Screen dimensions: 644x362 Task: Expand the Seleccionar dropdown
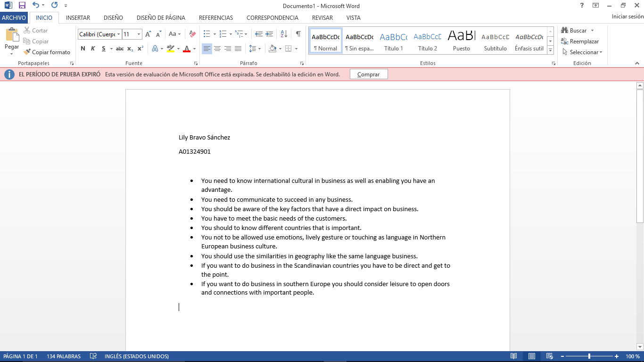(586, 52)
